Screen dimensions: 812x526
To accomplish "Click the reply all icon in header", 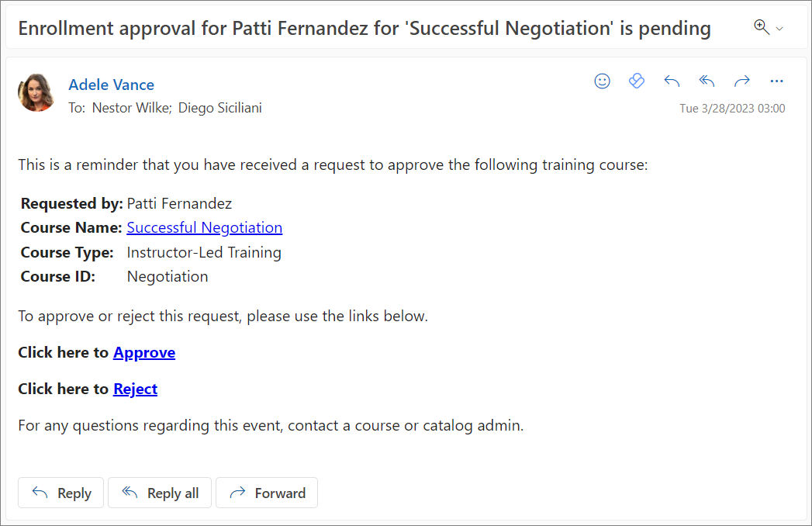I will click(707, 81).
